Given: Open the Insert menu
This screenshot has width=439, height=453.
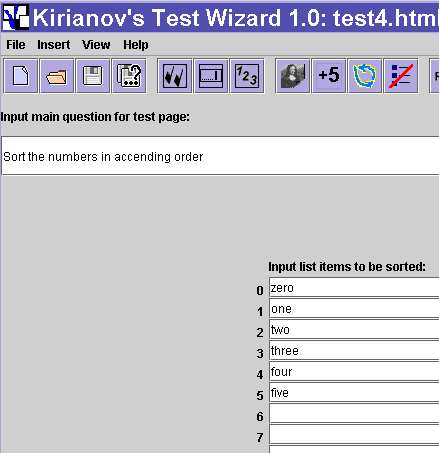Looking at the screenshot, I should (53, 45).
